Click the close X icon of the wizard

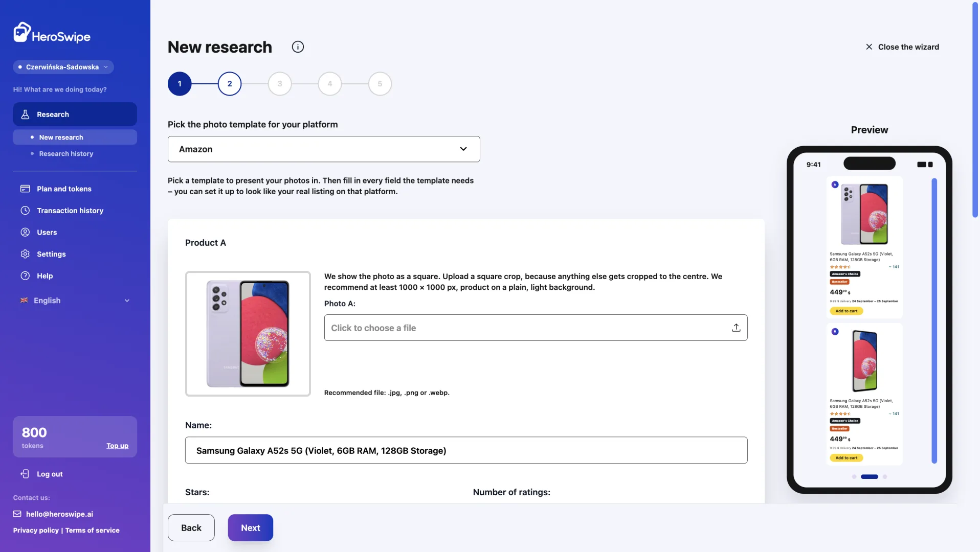[869, 47]
